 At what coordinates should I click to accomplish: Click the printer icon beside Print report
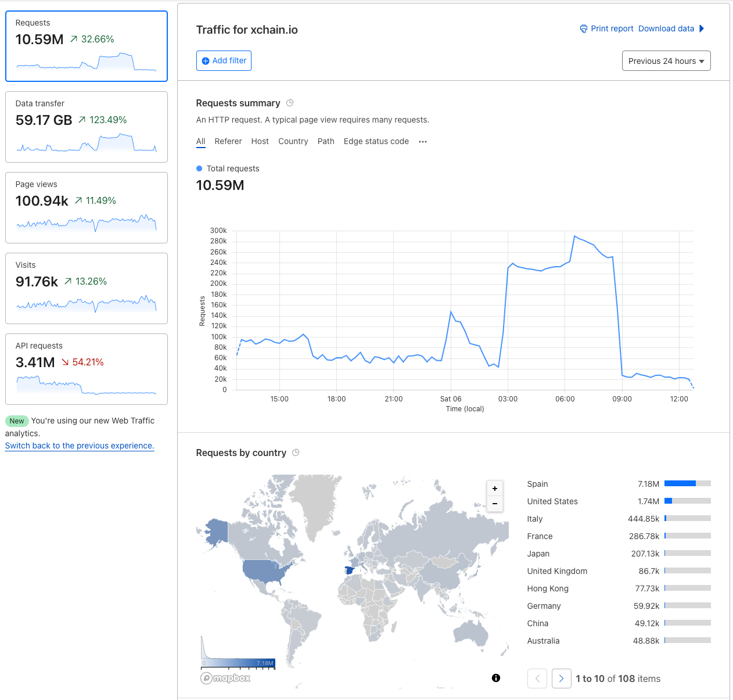(584, 28)
